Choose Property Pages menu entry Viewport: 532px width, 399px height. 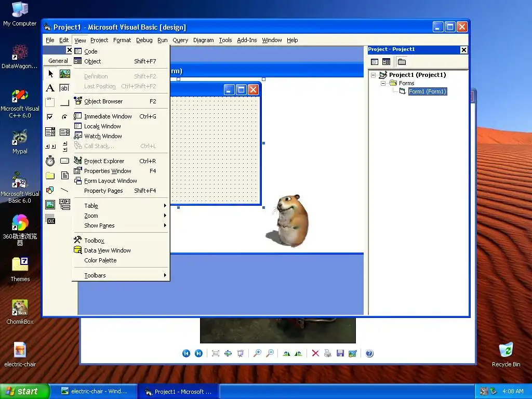[121, 191]
